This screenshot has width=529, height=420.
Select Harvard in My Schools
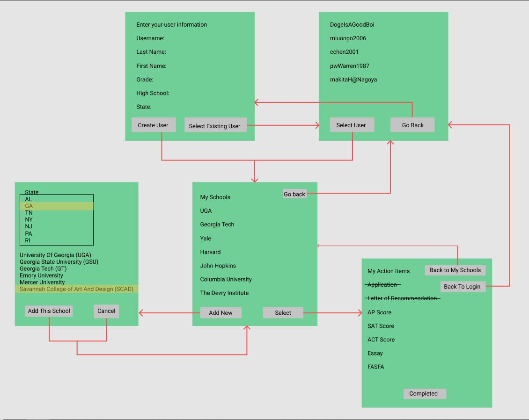[x=210, y=252]
